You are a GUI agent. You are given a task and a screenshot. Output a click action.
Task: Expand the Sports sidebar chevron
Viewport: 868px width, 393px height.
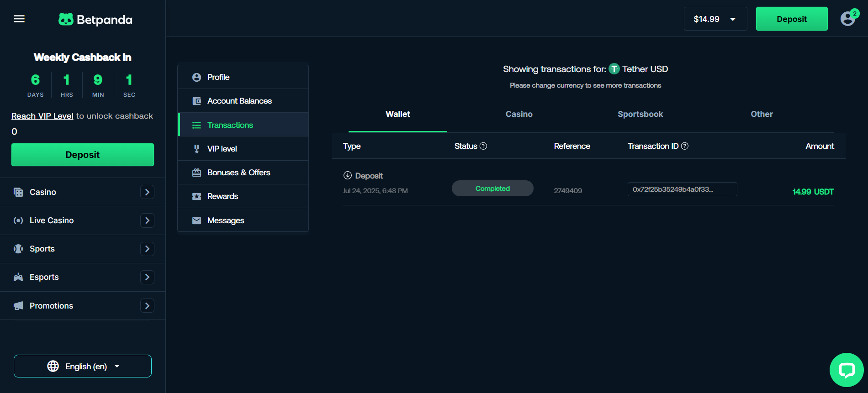[x=147, y=249]
